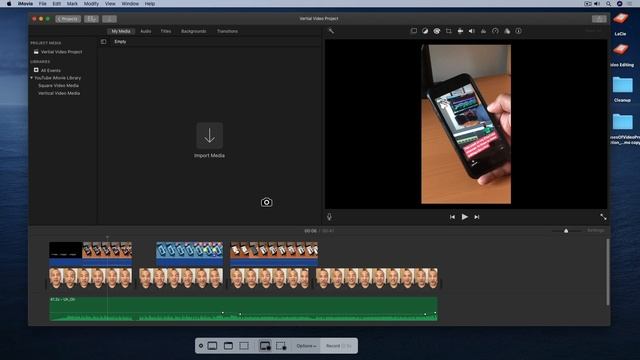Click the timeline vertical scrollbar
The width and height of the screenshot is (640, 360).
pyautogui.click(x=608, y=272)
